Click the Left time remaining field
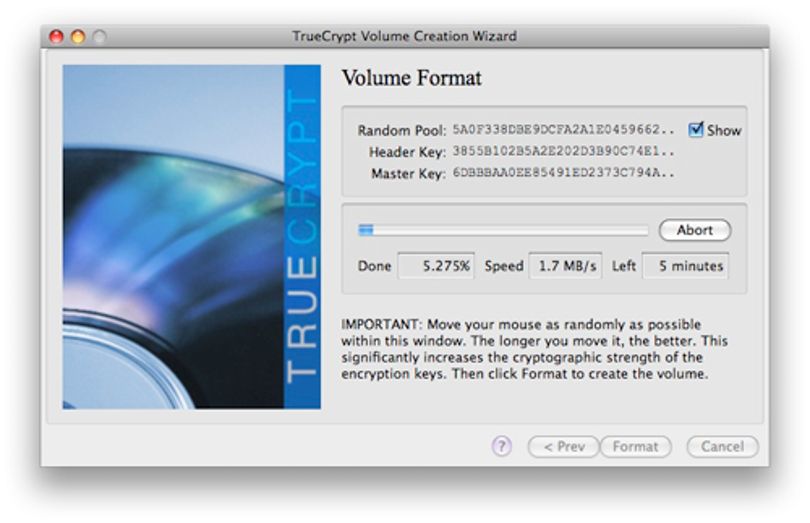 point(686,266)
